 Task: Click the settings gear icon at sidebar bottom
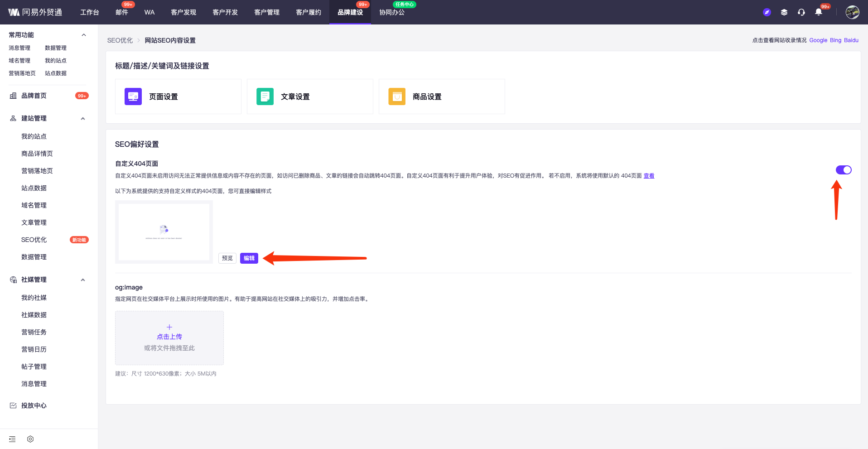(x=30, y=439)
